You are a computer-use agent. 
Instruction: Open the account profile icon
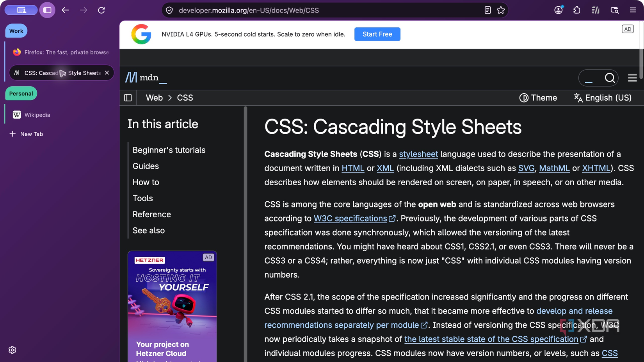(x=559, y=10)
